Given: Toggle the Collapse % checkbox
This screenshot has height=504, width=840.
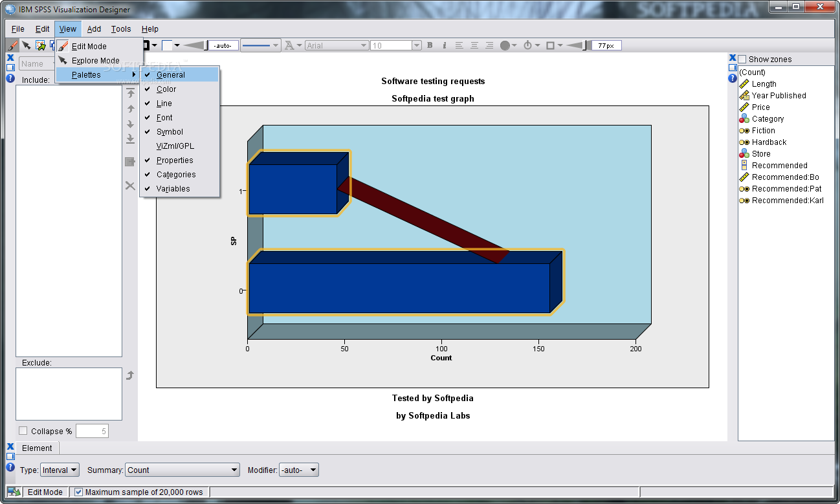Looking at the screenshot, I should click(23, 431).
